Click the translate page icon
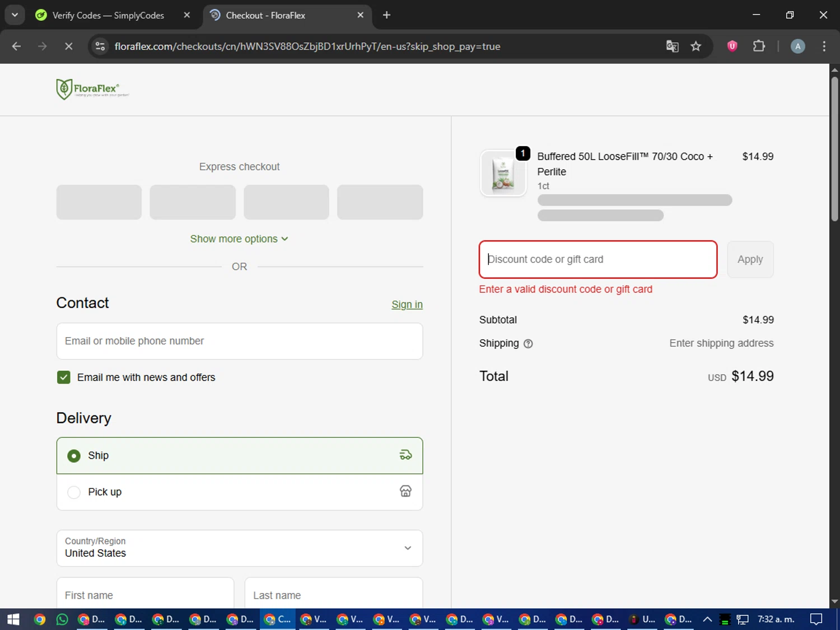The image size is (840, 630). (x=672, y=46)
